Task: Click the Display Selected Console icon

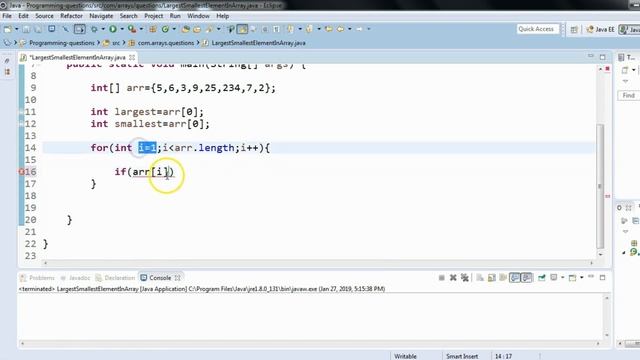Action: click(554, 278)
